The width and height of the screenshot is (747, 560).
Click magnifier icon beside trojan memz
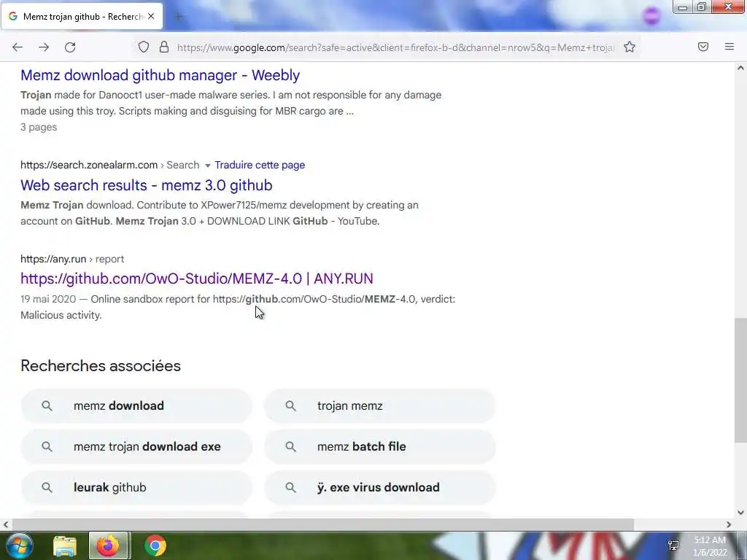290,405
